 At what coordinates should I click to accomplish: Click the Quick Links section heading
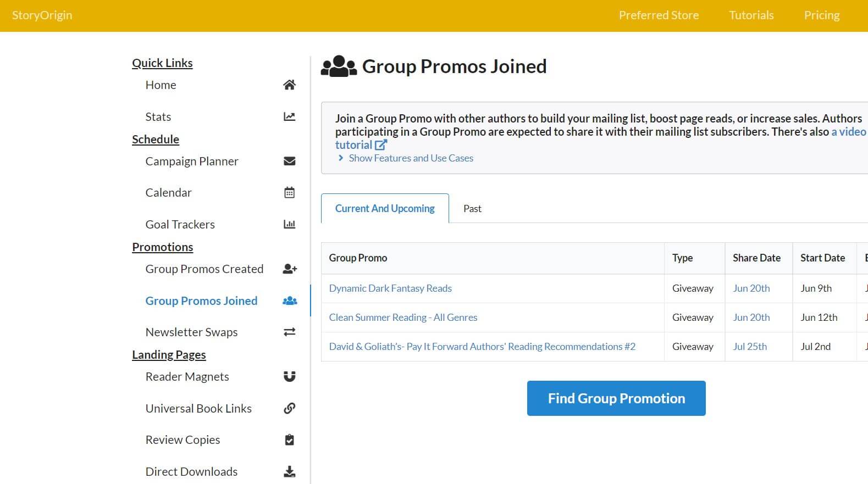[162, 63]
